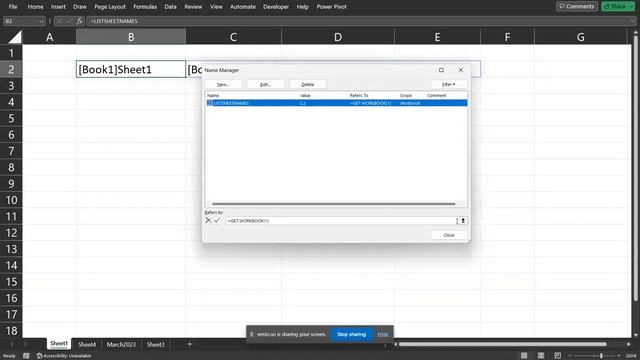Select the column F header
The image size is (640, 360).
tap(507, 37)
